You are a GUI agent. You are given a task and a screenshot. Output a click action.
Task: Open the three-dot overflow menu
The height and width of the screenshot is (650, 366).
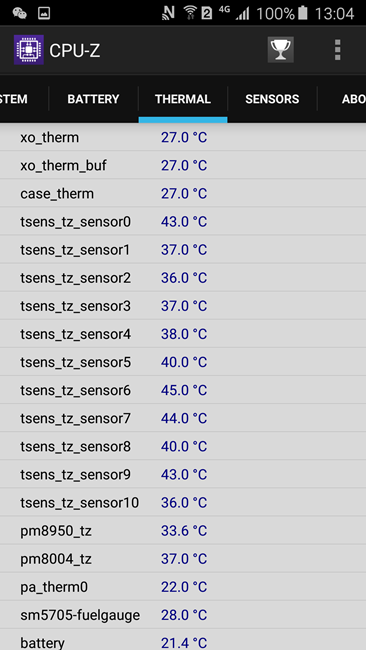(x=337, y=50)
